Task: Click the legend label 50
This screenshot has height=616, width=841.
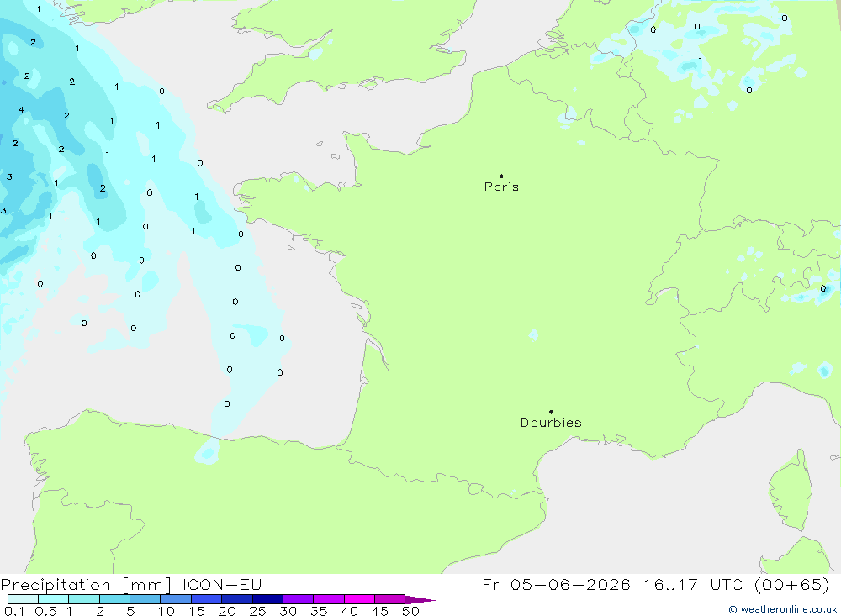Action: point(410,611)
